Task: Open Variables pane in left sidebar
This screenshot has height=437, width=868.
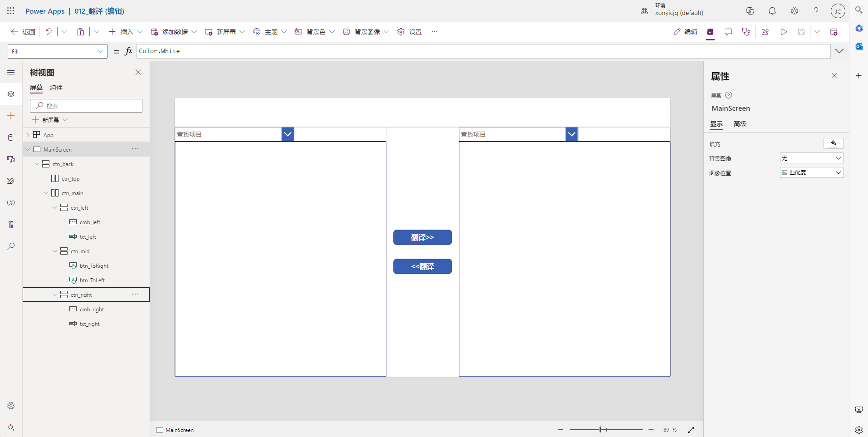Action: click(x=11, y=202)
